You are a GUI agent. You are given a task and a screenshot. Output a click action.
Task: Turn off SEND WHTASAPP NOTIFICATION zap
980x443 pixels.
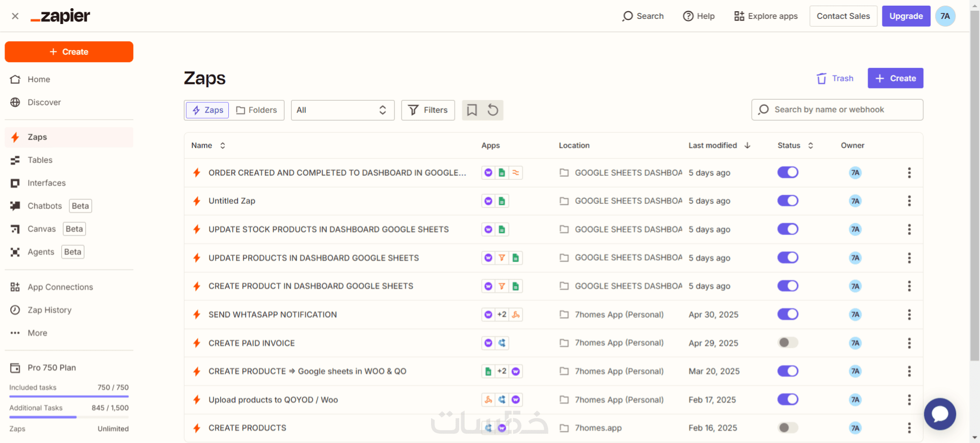point(787,314)
